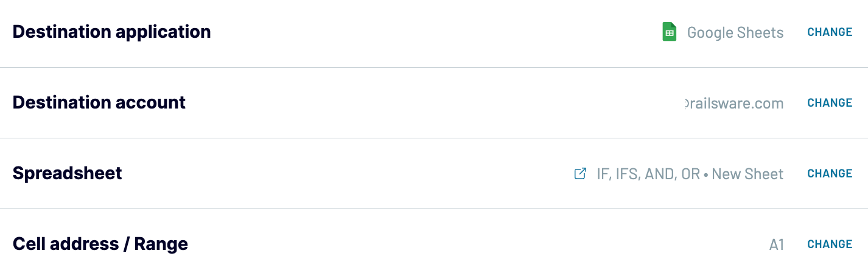
Task: Change the destination application
Action: click(829, 32)
